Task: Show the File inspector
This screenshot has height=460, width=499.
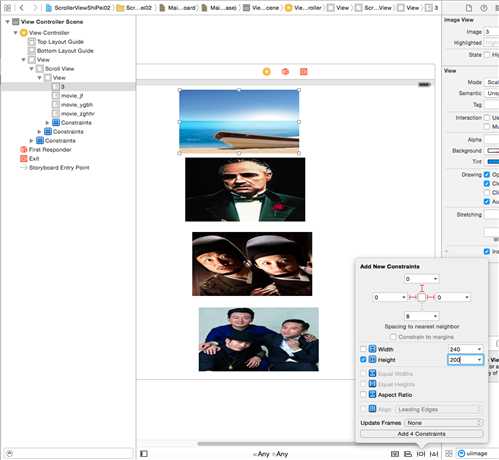Action: click(x=469, y=8)
